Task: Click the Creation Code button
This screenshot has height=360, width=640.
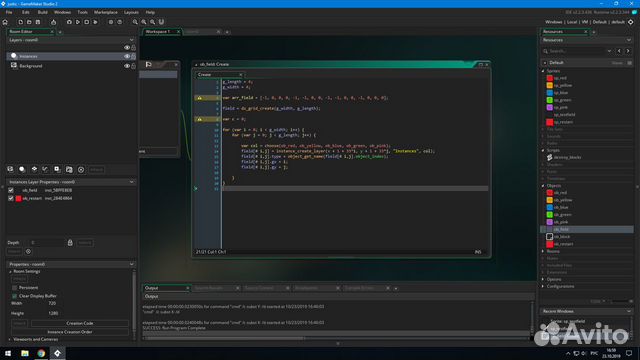Action: (x=80, y=323)
